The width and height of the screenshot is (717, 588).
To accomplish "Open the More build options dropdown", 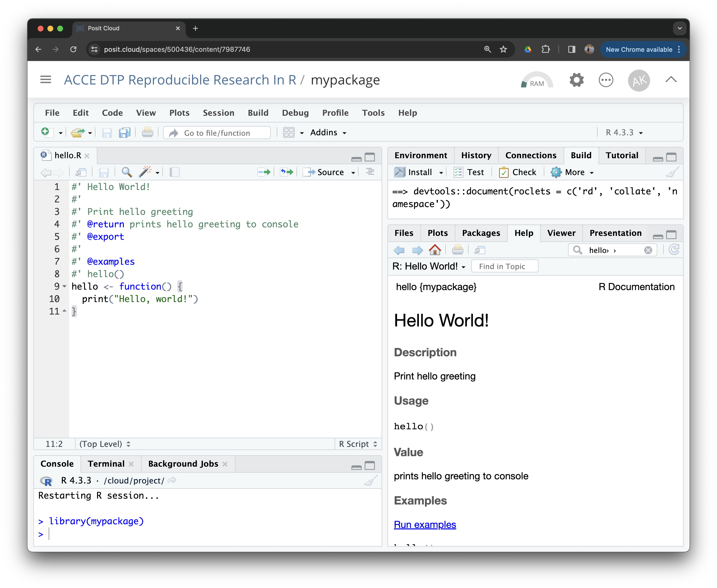I will coord(572,172).
